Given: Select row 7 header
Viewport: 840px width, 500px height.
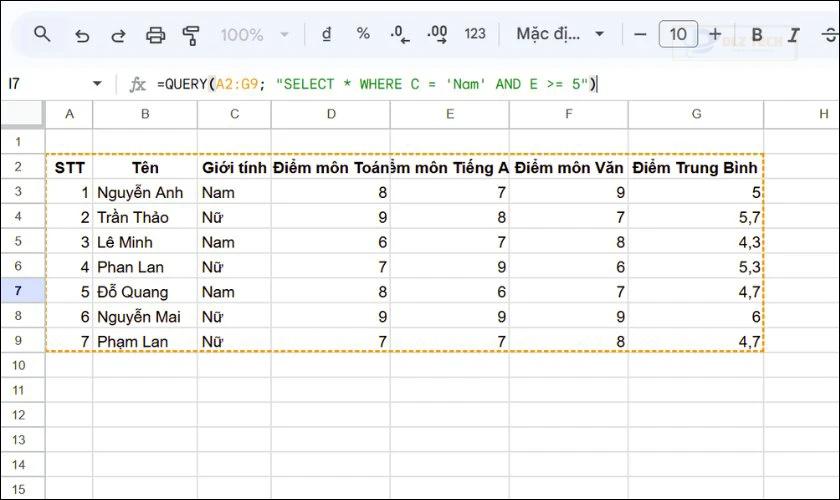Looking at the screenshot, I should pos(22,291).
